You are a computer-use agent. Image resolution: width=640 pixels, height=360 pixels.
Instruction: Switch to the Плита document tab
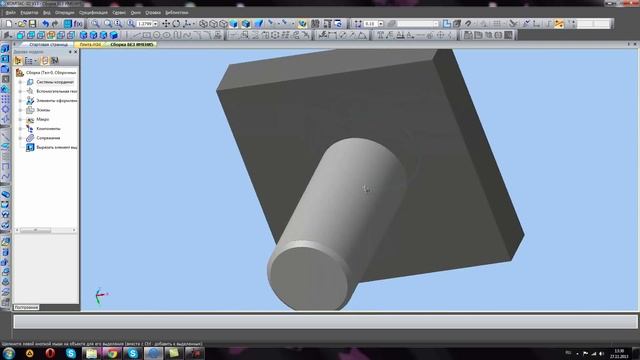coord(90,44)
